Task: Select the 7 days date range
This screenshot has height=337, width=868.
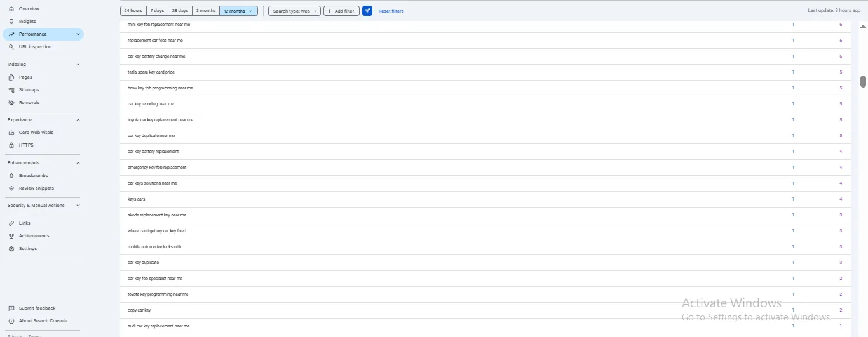Action: pos(157,11)
